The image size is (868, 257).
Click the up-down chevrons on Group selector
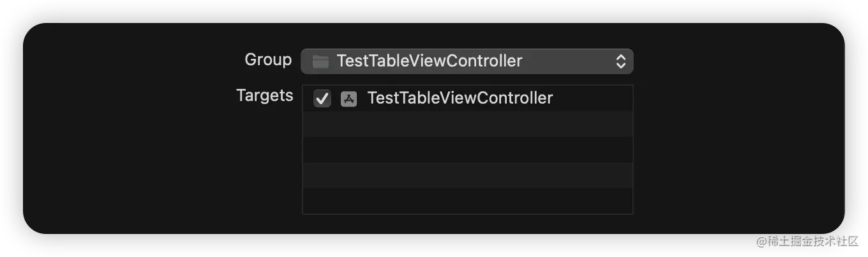coord(620,61)
